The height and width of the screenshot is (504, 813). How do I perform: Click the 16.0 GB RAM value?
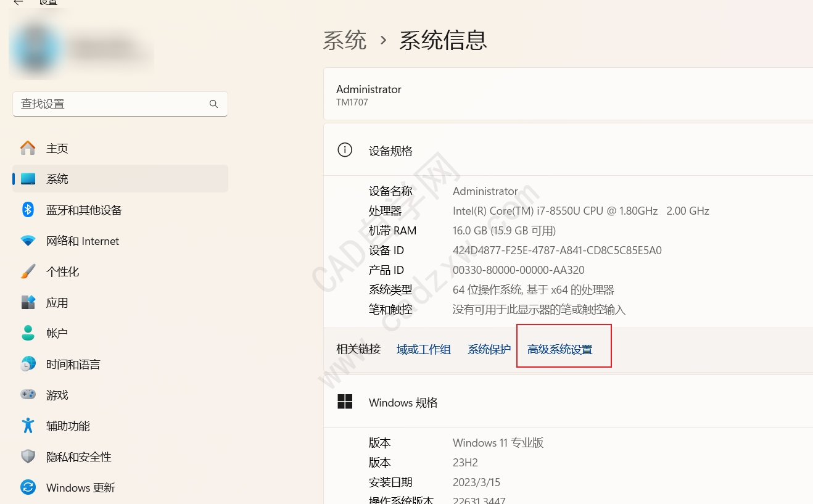point(504,231)
